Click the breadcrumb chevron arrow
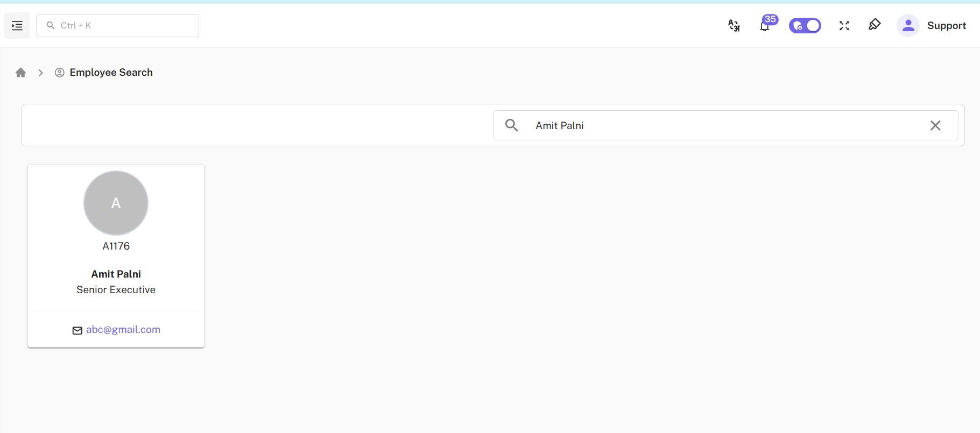This screenshot has height=433, width=980. point(40,73)
